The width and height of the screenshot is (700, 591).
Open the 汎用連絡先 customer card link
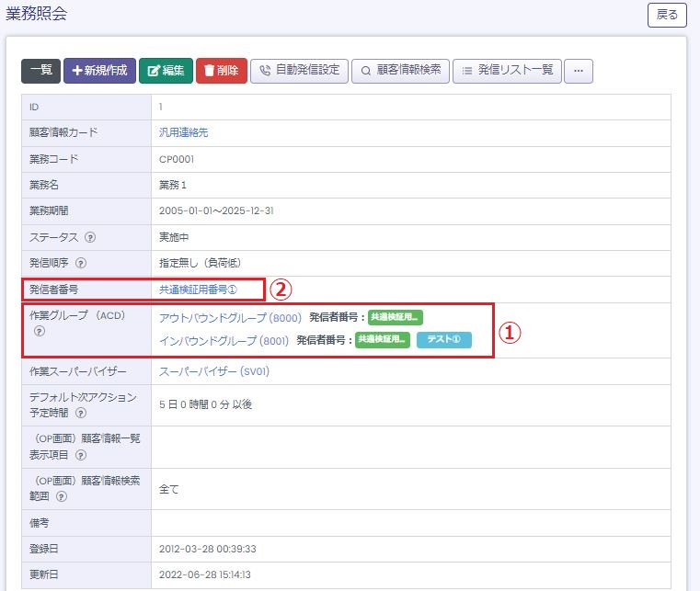(x=184, y=132)
